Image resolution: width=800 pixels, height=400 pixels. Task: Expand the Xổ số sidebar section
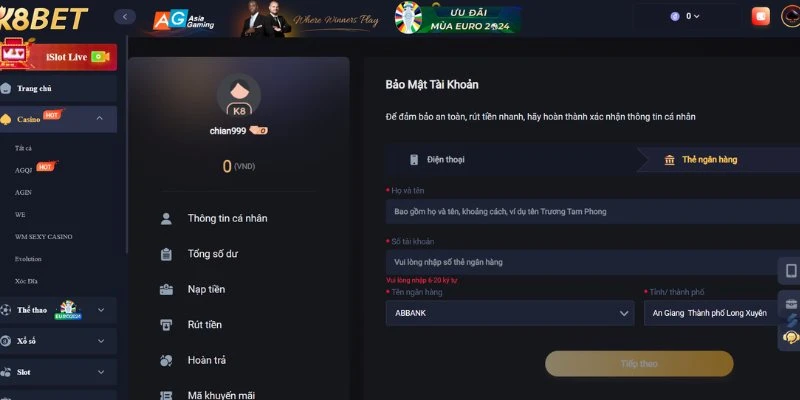pos(101,341)
